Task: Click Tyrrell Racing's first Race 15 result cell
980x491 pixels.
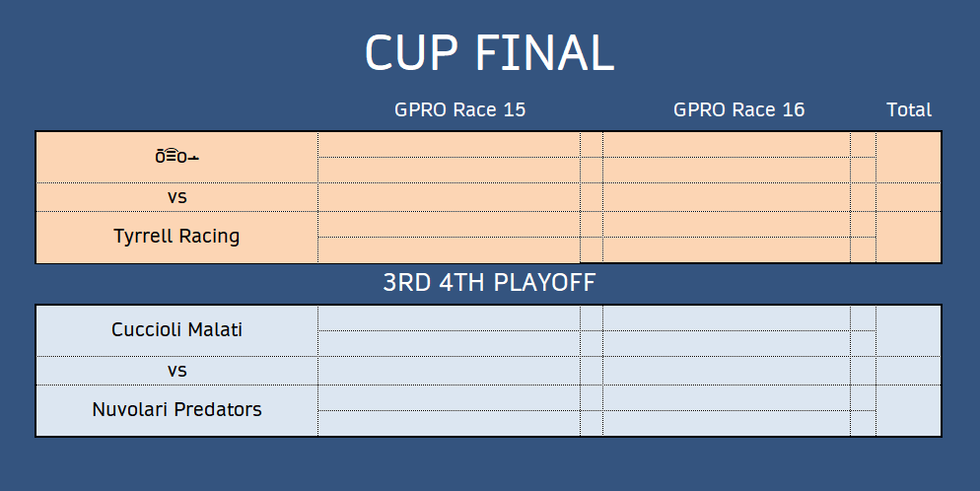Action: (449, 224)
